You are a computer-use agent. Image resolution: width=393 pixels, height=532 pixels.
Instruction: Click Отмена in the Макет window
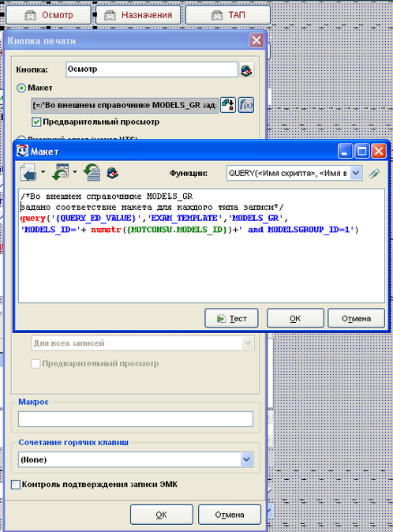(356, 318)
